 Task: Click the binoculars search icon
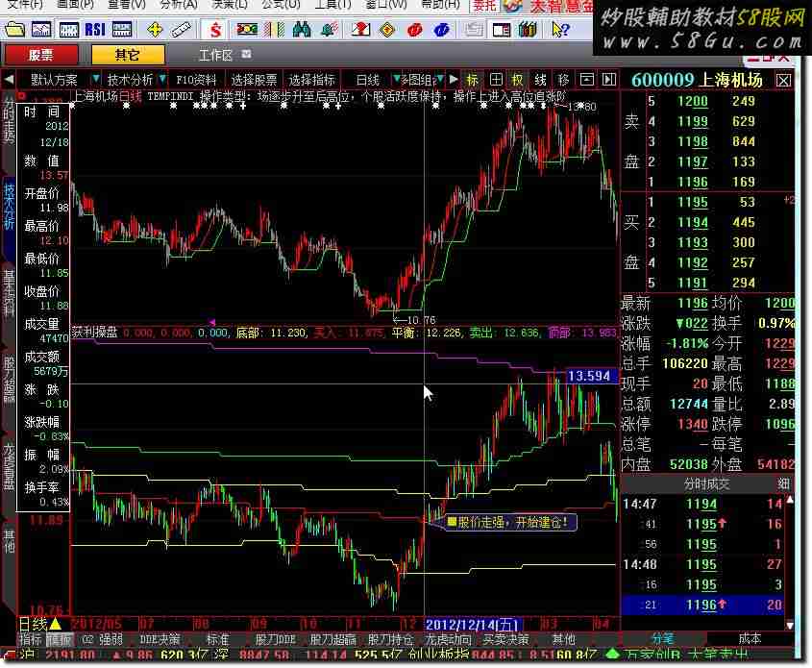[302, 30]
